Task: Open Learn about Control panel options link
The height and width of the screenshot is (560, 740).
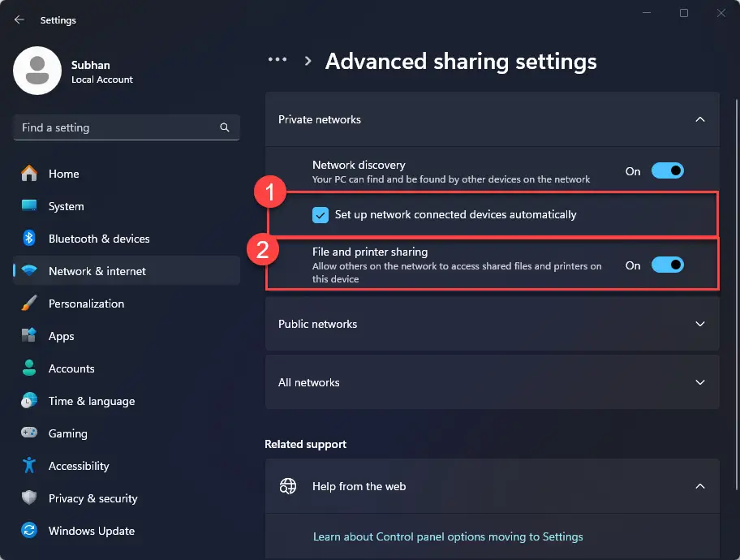Action: [448, 536]
